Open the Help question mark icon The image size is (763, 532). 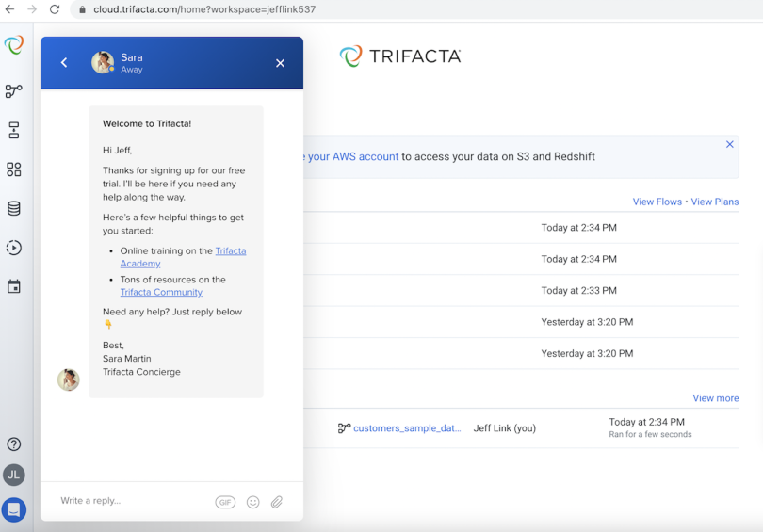13,444
